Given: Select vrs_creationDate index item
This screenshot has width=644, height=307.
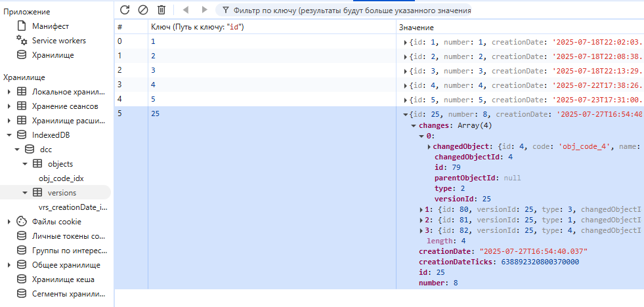Looking at the screenshot, I should click(x=73, y=207).
